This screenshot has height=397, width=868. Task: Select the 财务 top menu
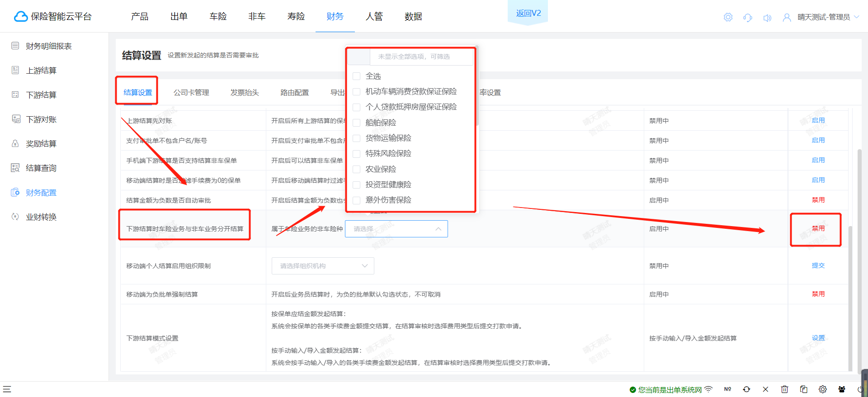point(335,16)
